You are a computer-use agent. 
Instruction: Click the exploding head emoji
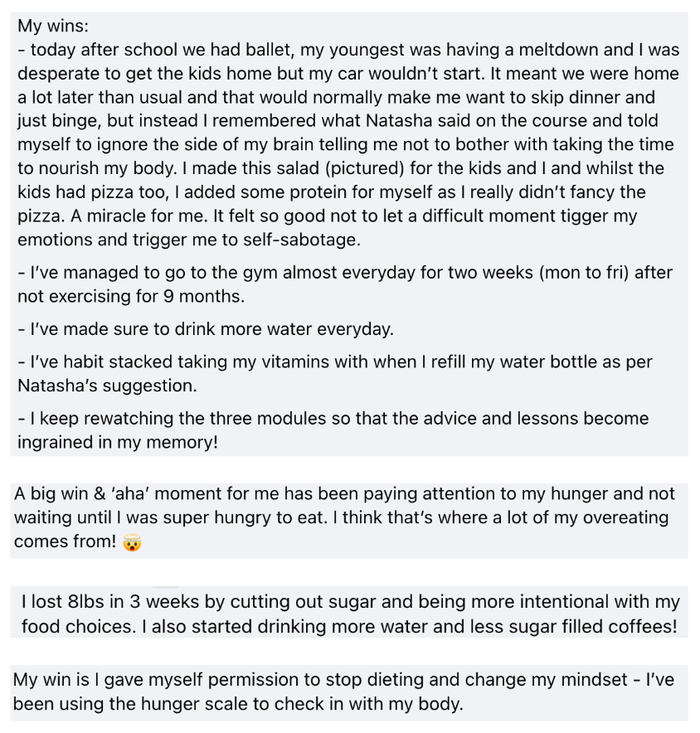(132, 543)
